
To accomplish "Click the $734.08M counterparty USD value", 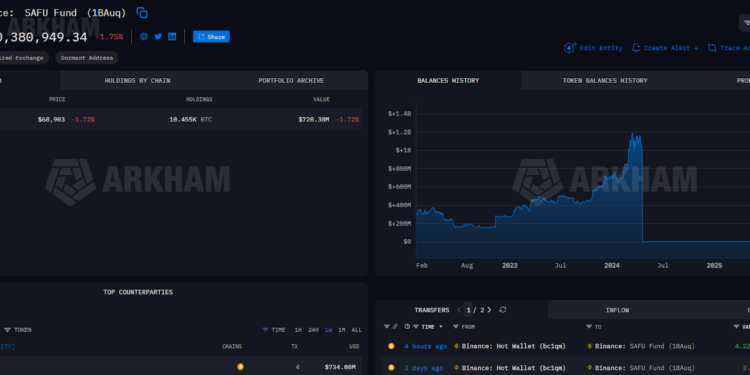I will tap(340, 367).
